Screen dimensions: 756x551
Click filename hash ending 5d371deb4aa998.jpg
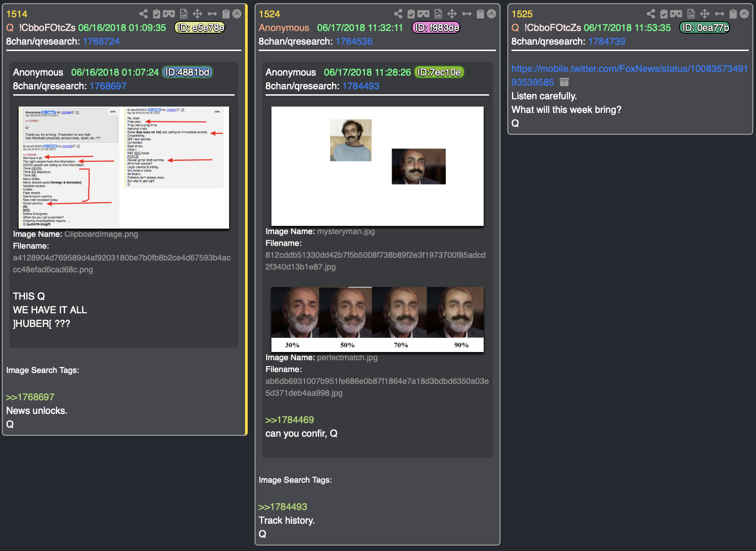[x=377, y=387]
